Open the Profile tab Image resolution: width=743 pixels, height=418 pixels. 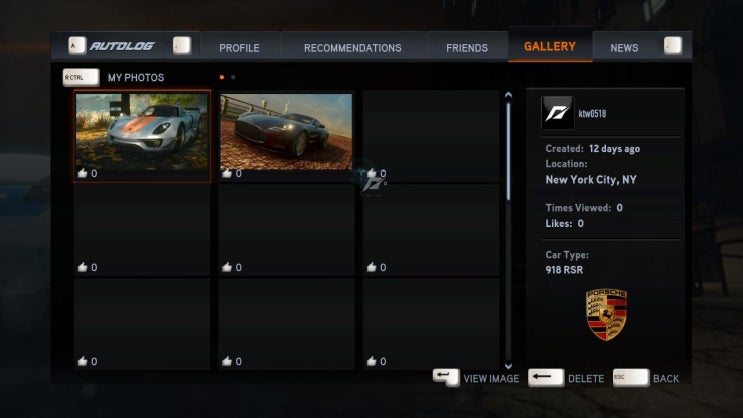tap(239, 48)
